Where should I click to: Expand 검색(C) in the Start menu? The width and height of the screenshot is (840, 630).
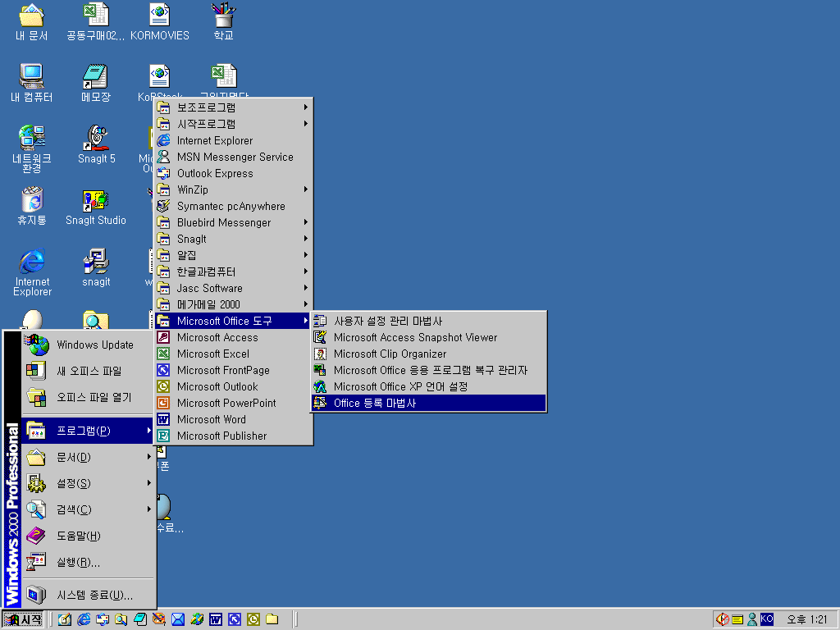[88, 509]
